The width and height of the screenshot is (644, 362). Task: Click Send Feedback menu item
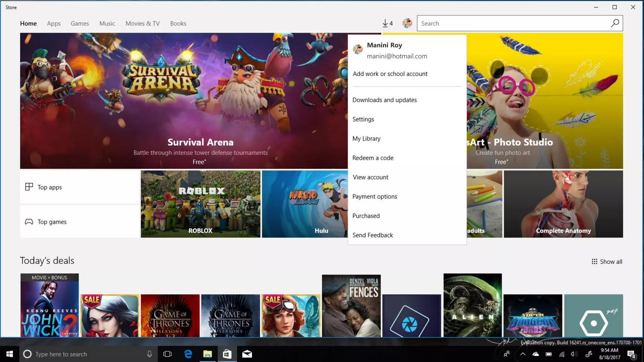[372, 235]
